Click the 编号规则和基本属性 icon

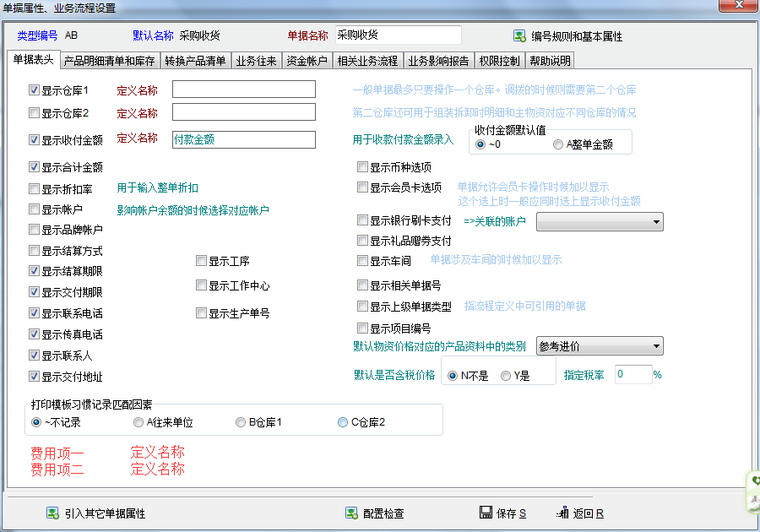[520, 36]
